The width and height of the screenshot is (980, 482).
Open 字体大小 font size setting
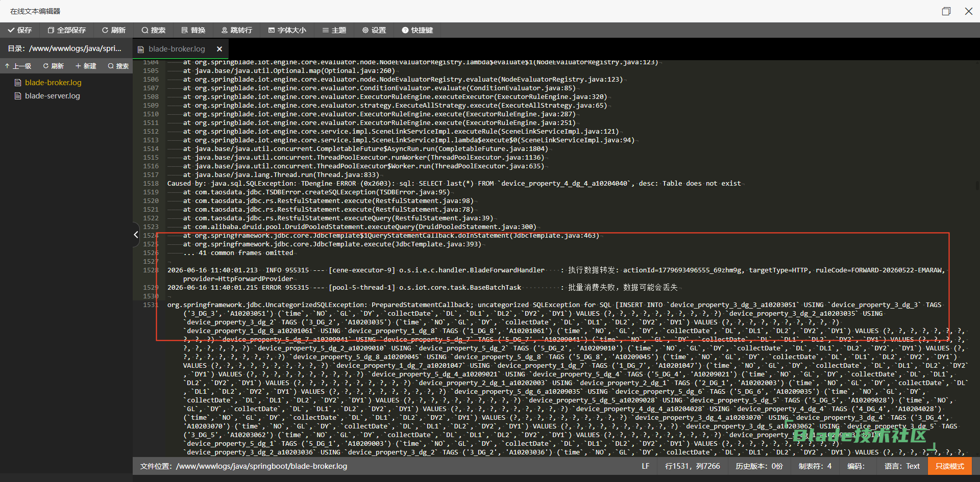287,30
